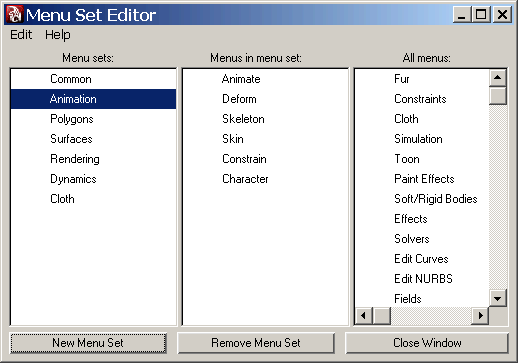The height and width of the screenshot is (363, 518).
Task: Click the Remove Menu Set button
Action: 256,343
